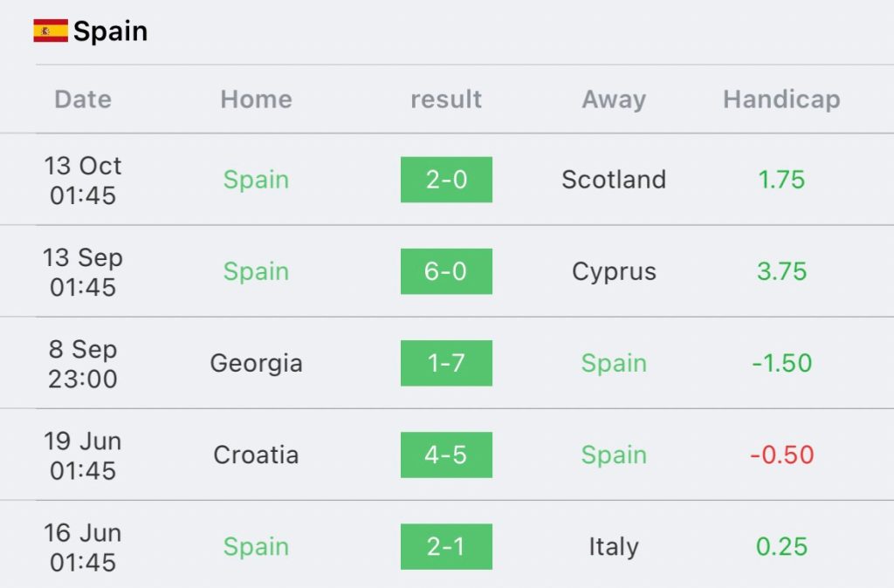Screen dimensions: 894x588
Task: Click the Spain flag icon
Action: coord(51,31)
